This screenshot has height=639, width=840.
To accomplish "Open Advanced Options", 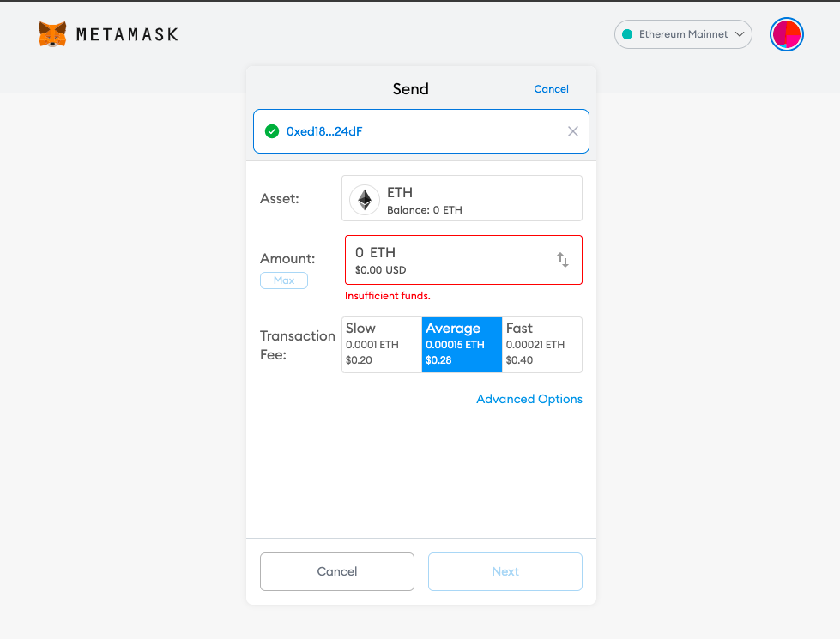I will coord(529,399).
